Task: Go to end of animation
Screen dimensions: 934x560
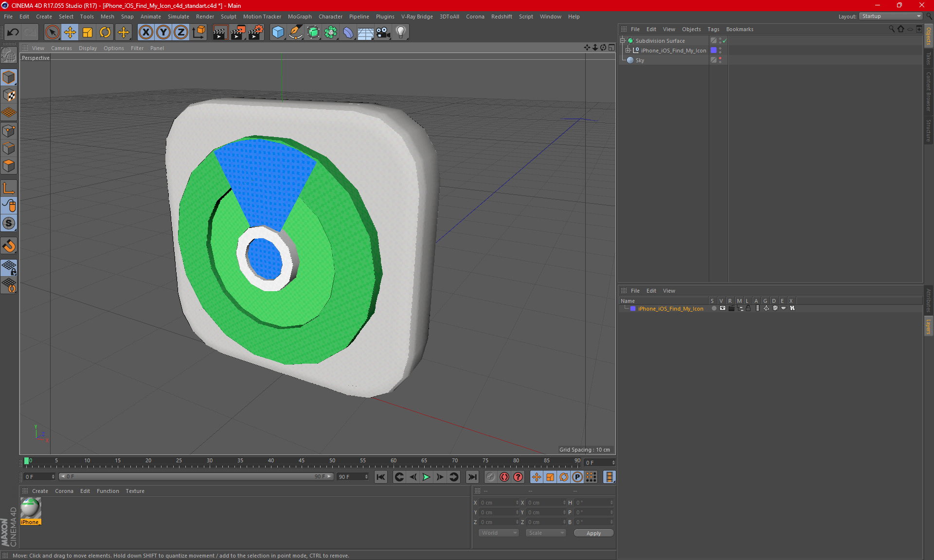Action: [472, 477]
